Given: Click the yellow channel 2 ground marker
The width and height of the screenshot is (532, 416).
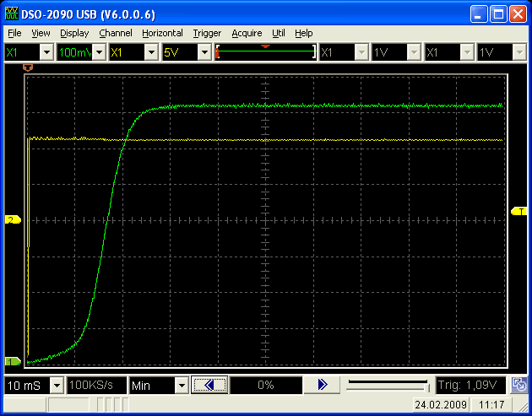Looking at the screenshot, I should click(x=13, y=220).
